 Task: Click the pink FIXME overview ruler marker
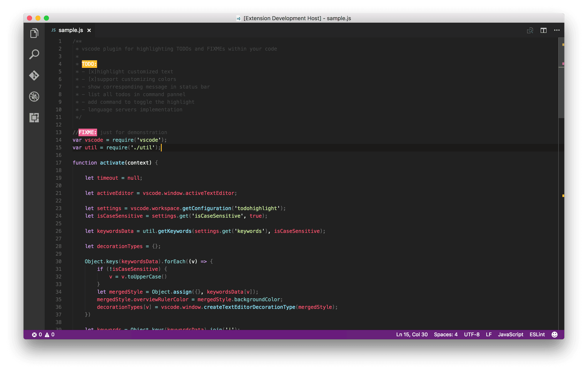tap(563, 63)
